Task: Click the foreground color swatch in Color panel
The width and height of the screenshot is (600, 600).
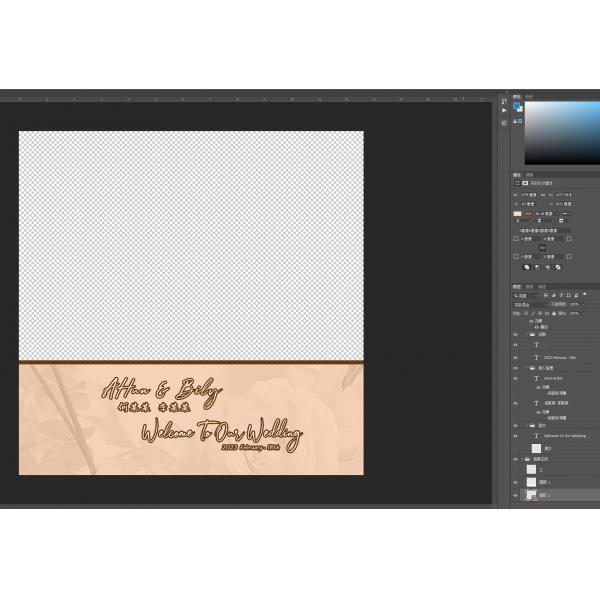Action: pos(516,104)
